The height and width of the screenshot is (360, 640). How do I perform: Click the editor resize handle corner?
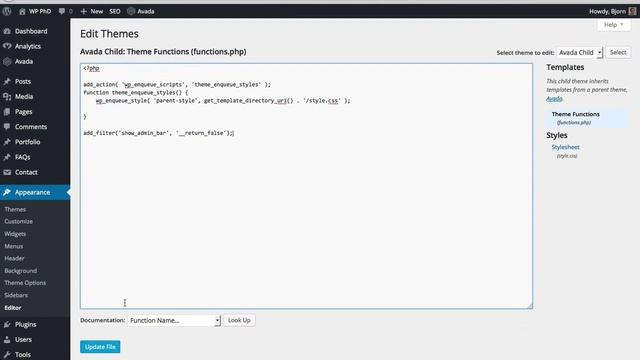coord(530,306)
